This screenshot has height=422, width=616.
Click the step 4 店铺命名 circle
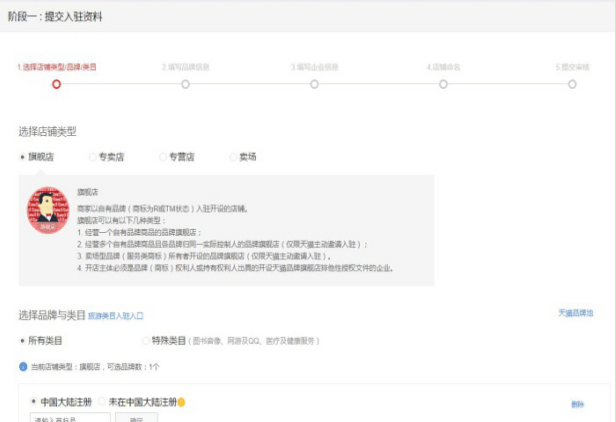[x=443, y=84]
